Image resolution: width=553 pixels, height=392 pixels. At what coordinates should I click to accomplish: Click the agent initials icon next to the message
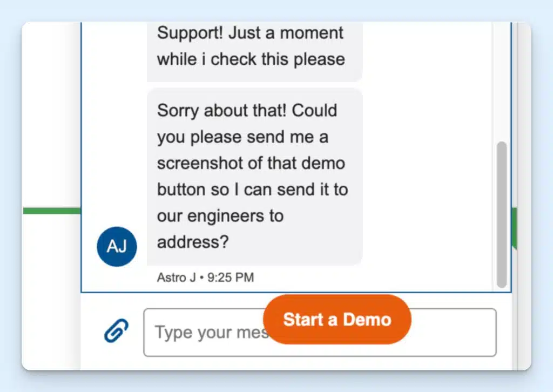pos(117,246)
